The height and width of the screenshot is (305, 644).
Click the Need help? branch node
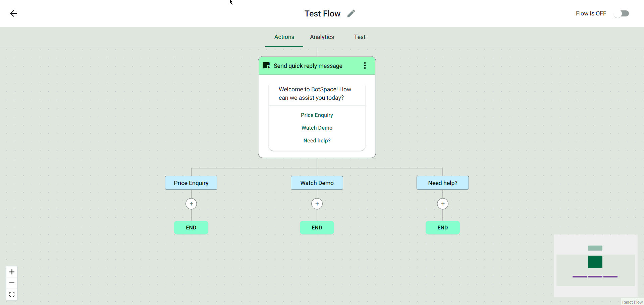tap(443, 183)
